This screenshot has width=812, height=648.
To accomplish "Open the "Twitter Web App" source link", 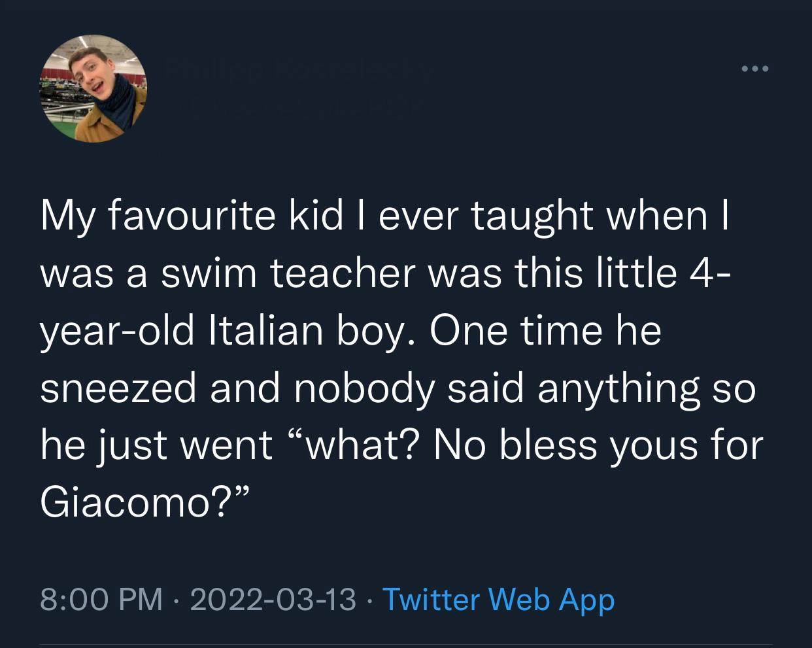I will [498, 599].
